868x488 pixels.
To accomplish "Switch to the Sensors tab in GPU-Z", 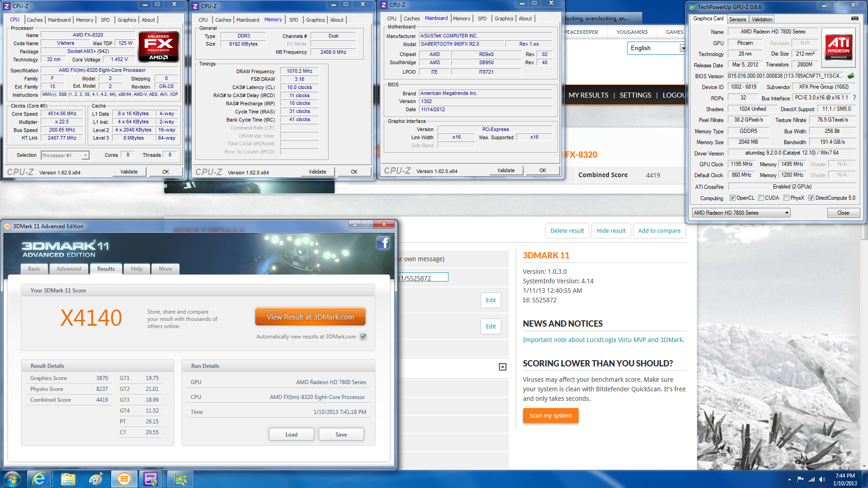I will (737, 19).
